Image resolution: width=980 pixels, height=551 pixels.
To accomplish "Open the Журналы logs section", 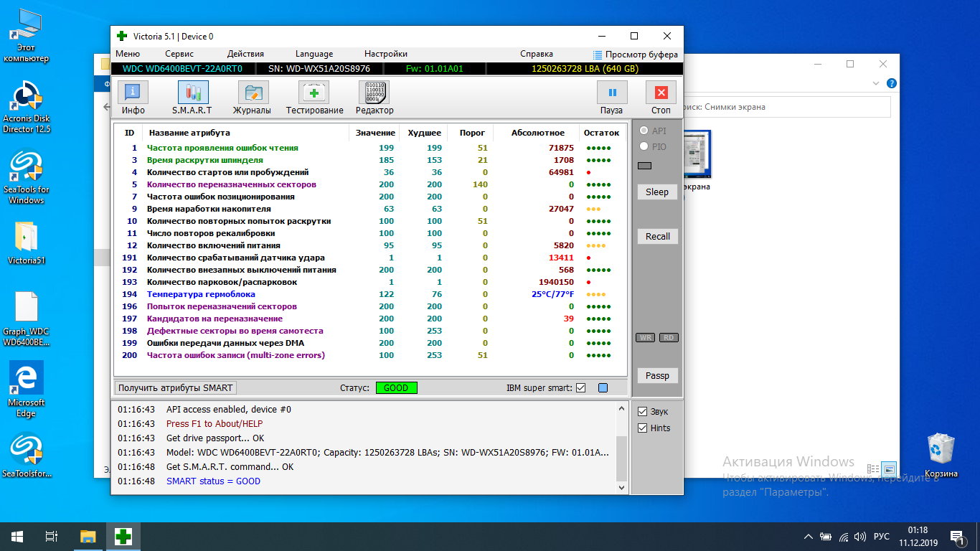I will pyautogui.click(x=252, y=98).
